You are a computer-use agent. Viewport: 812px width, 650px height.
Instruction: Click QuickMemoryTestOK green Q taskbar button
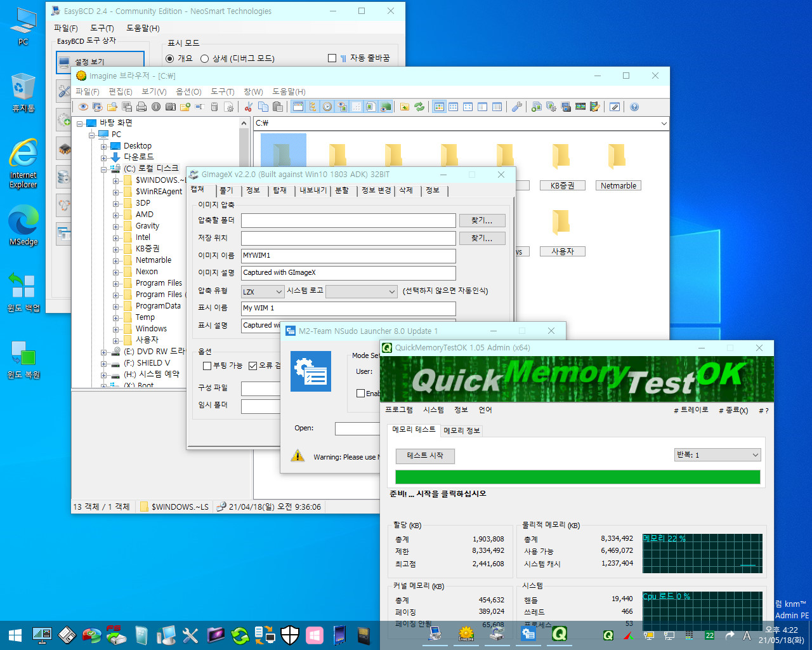tap(559, 633)
